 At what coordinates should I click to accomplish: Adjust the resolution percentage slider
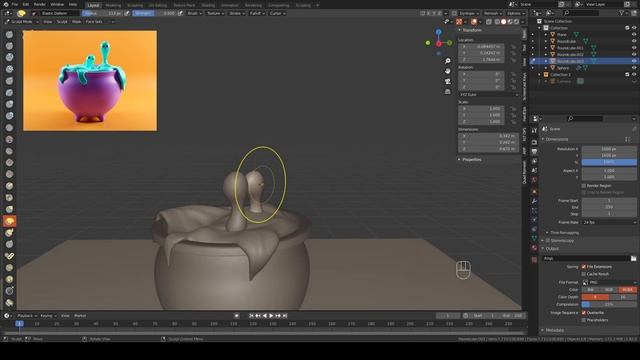(x=609, y=162)
